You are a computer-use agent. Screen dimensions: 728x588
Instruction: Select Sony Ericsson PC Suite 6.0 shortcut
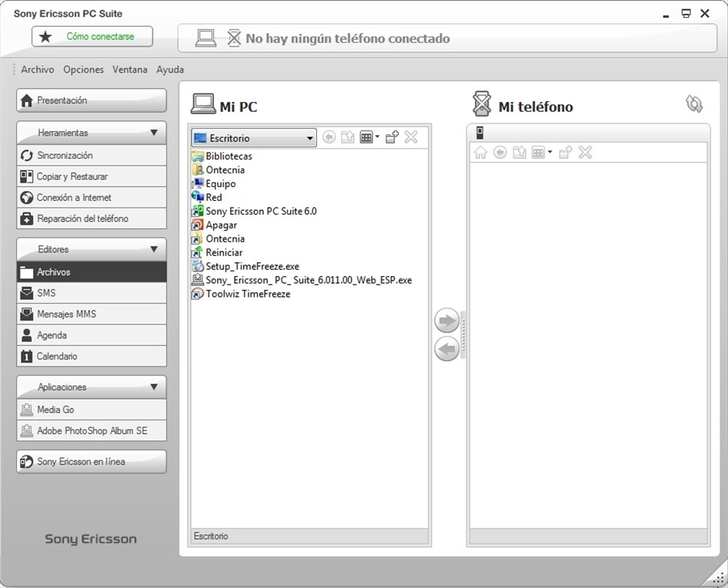255,211
